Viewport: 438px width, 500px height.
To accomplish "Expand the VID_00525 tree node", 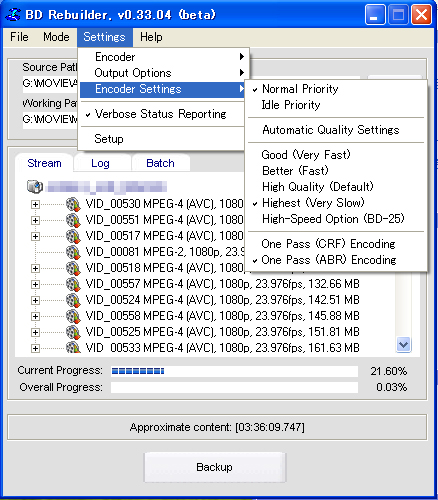I will pyautogui.click(x=35, y=332).
